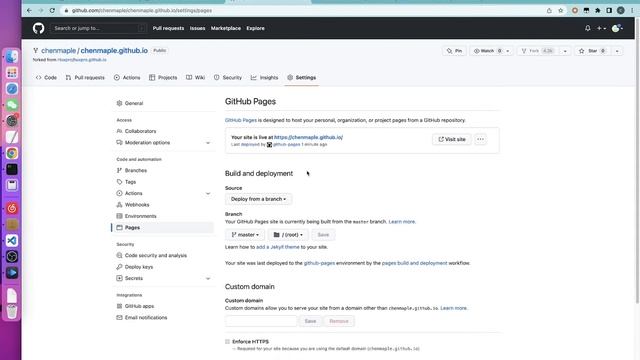640x360 pixels.
Task: Open the / (root) folder selector
Action: point(288,235)
